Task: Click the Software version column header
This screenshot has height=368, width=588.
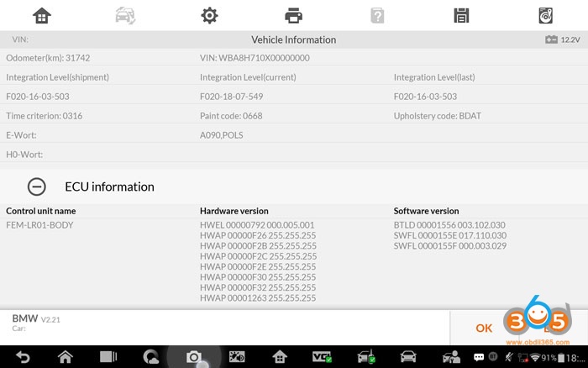Action: (426, 211)
